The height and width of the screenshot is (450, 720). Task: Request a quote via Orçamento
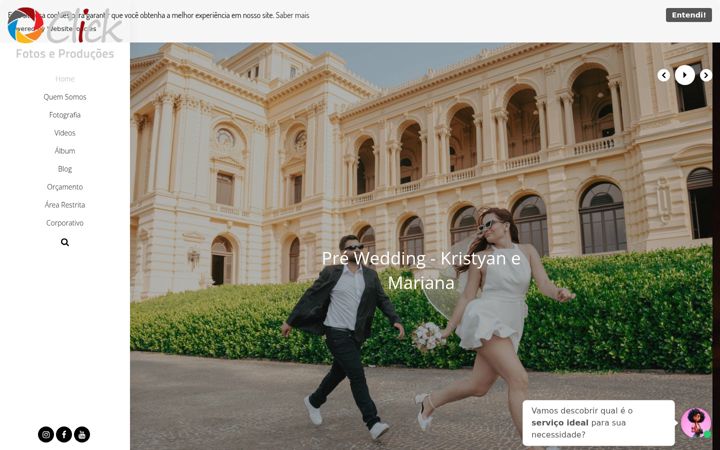65,187
